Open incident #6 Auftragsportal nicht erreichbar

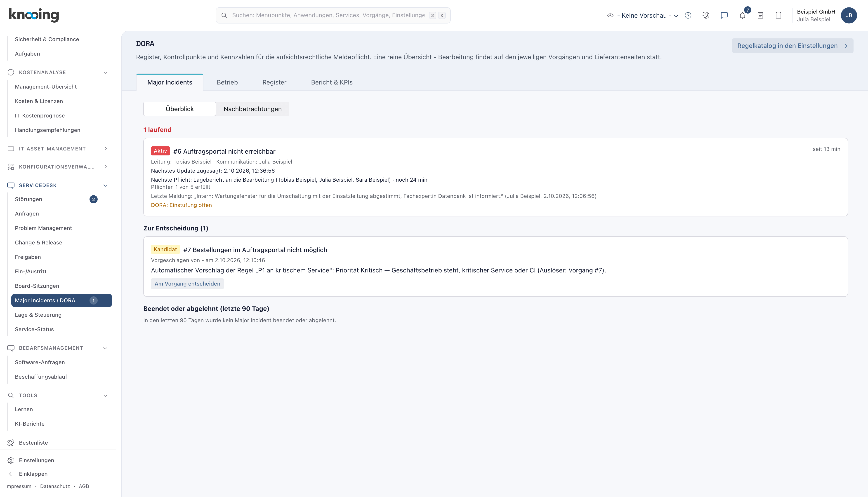(x=224, y=151)
